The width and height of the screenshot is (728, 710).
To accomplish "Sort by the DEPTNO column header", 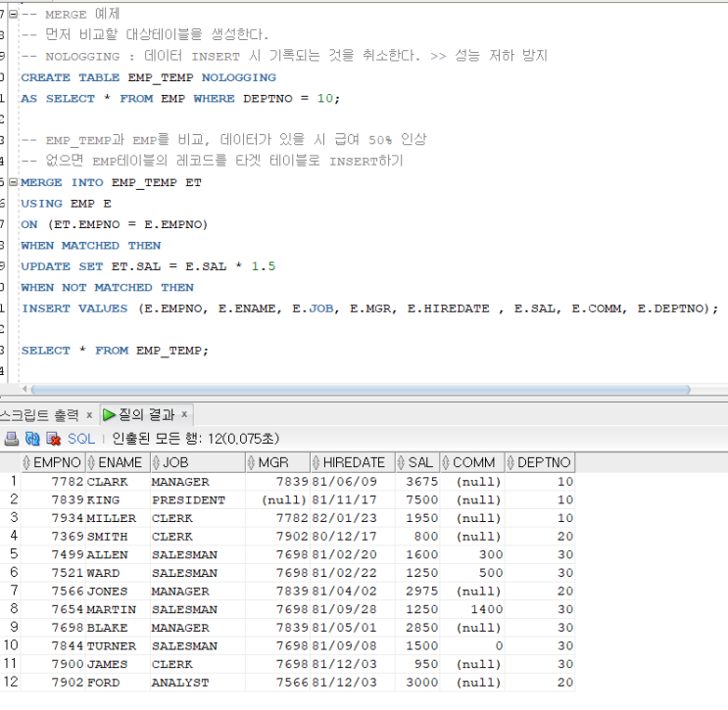I will click(x=540, y=462).
